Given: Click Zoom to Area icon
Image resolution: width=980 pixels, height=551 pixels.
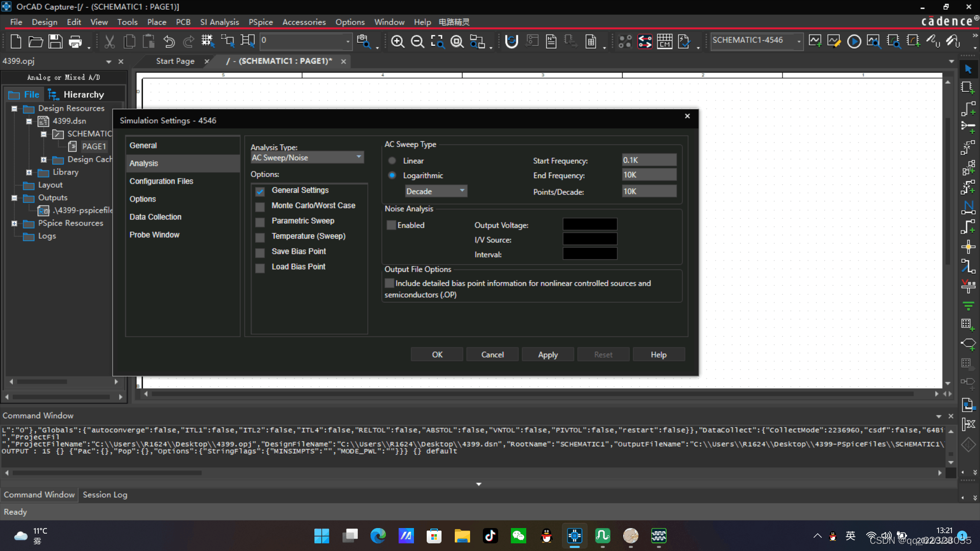Looking at the screenshot, I should point(437,41).
